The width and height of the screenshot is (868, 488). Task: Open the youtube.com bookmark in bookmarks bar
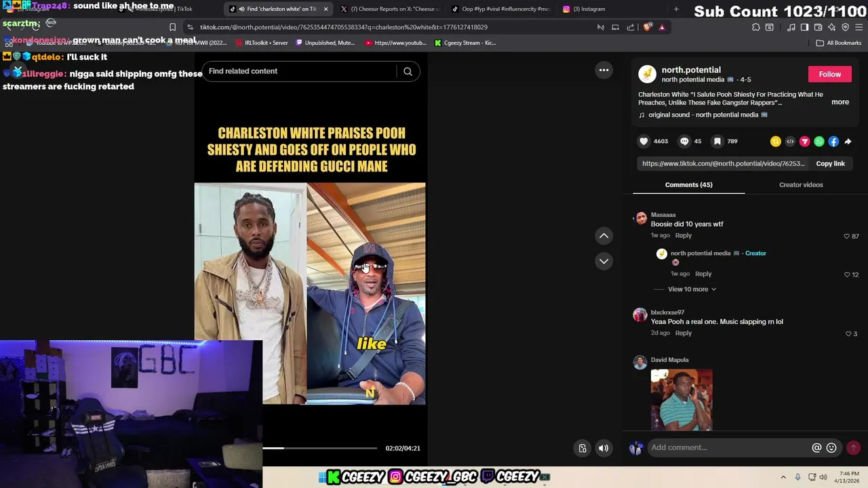click(396, 43)
